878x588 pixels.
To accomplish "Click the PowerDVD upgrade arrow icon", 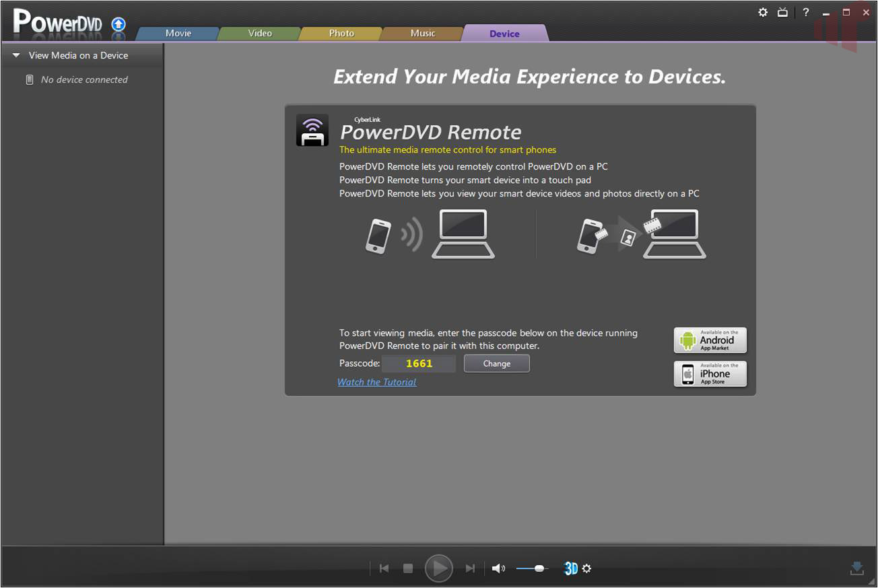I will 118,25.
